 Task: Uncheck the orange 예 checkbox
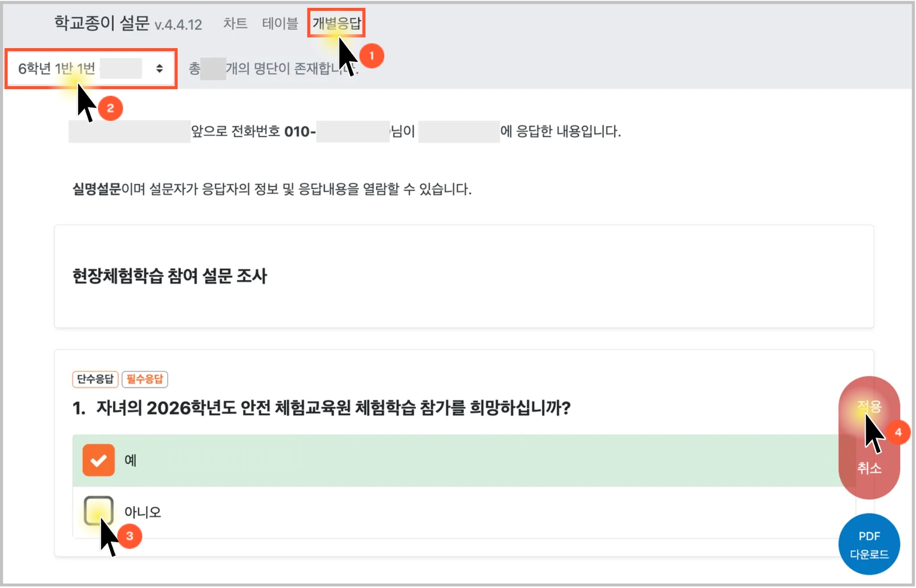click(98, 460)
